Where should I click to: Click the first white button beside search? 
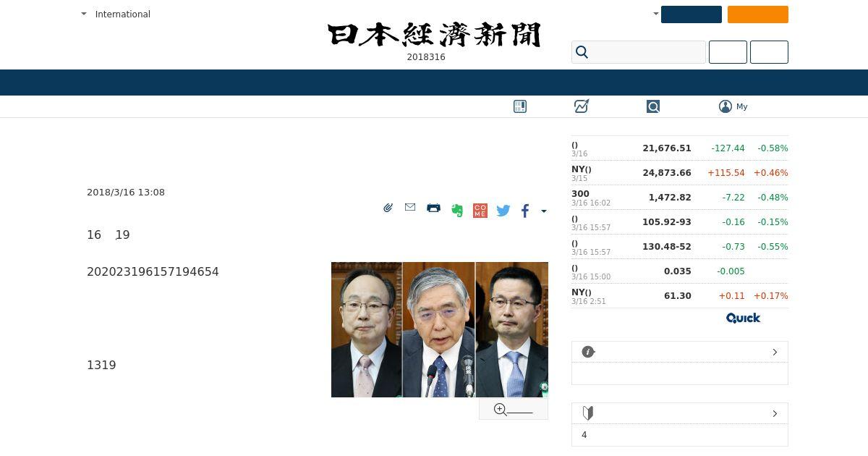pos(728,52)
